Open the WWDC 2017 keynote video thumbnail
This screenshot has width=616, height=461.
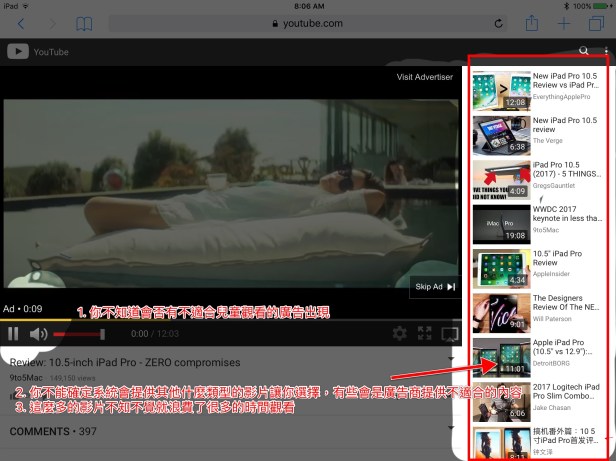pos(500,222)
